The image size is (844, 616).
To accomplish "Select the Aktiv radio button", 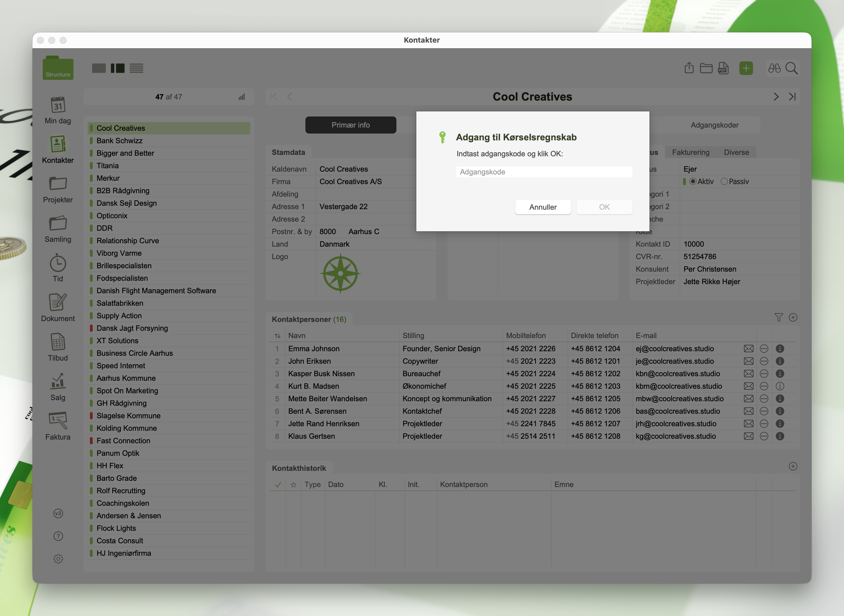I will [693, 182].
